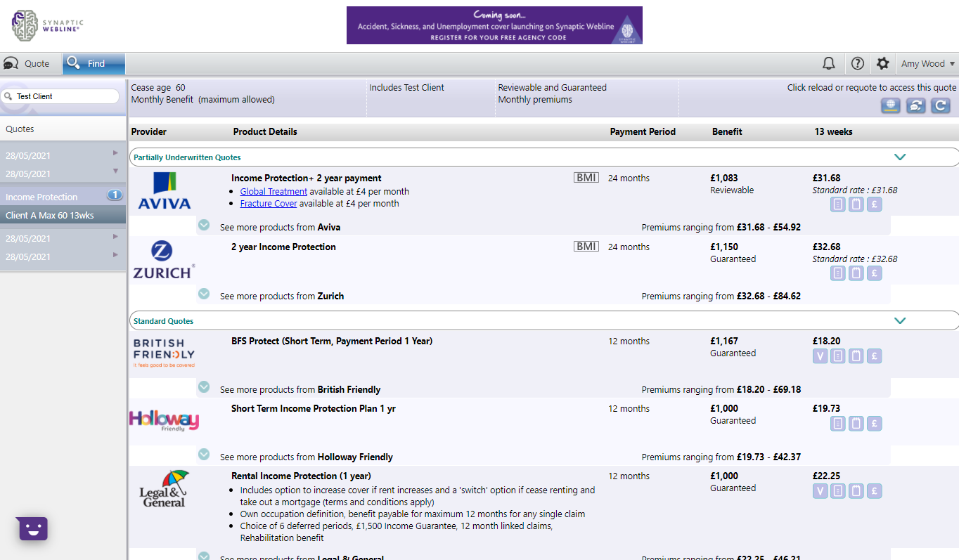Open the notepad icon in Legal & General row
Image resolution: width=959 pixels, height=560 pixels.
[856, 491]
